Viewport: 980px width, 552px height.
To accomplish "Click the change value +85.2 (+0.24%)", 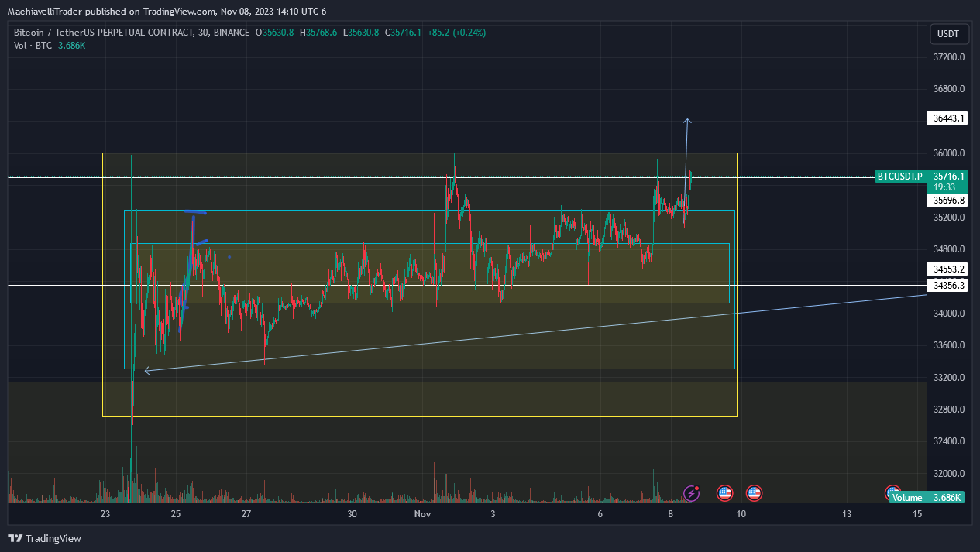I will point(459,33).
